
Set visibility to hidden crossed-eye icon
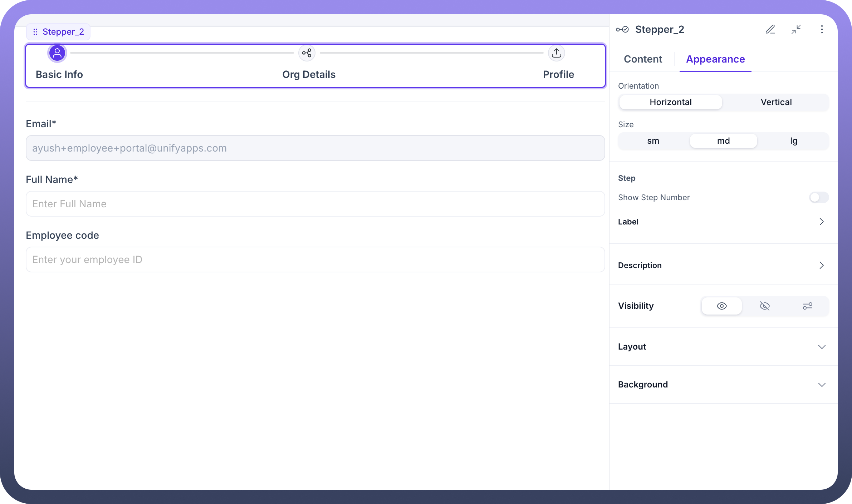764,306
